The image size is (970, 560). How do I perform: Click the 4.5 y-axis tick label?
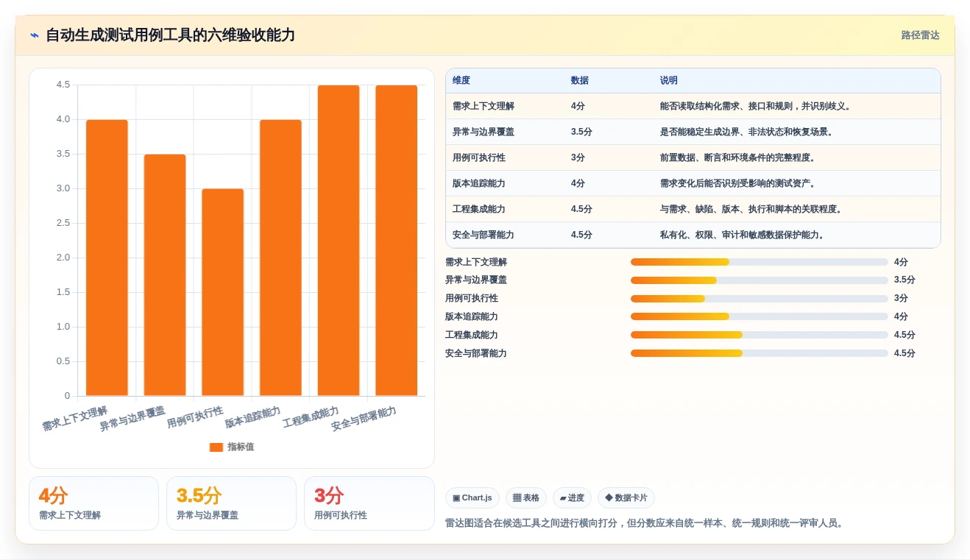coord(63,85)
